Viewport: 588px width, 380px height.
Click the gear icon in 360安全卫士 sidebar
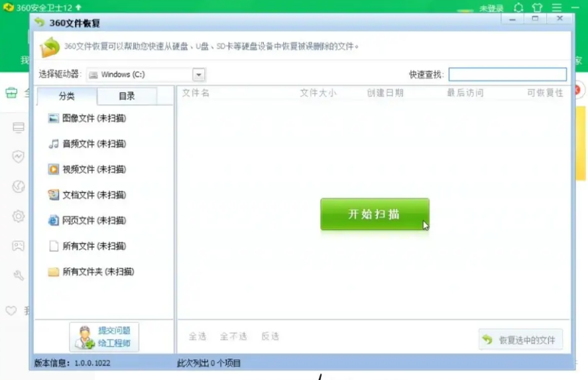[19, 216]
